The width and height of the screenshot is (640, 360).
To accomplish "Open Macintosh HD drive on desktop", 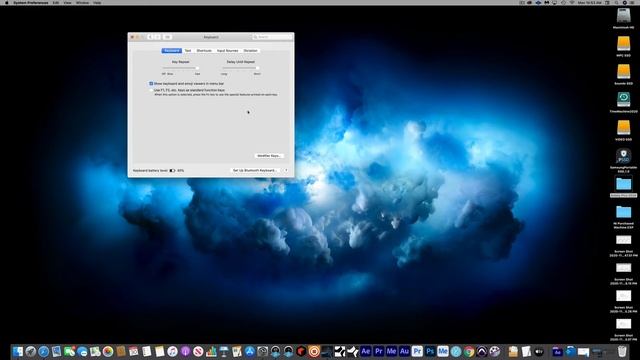I will tap(623, 16).
